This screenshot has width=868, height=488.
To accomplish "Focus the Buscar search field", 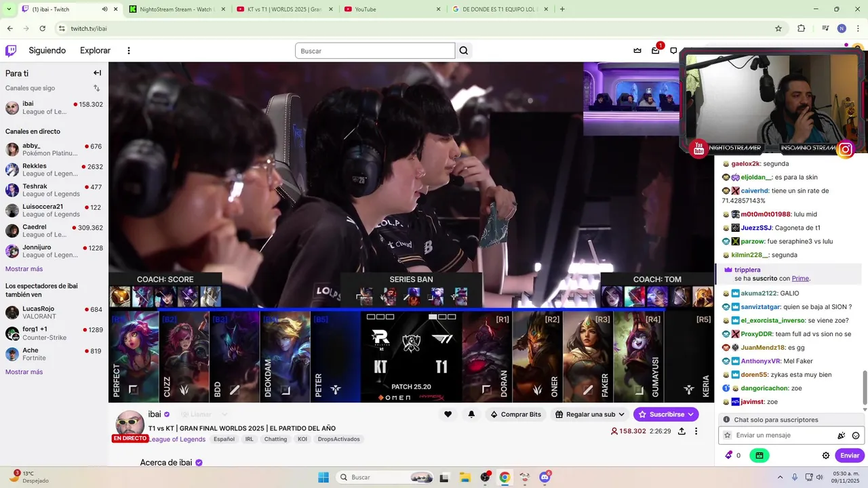I will pos(375,51).
